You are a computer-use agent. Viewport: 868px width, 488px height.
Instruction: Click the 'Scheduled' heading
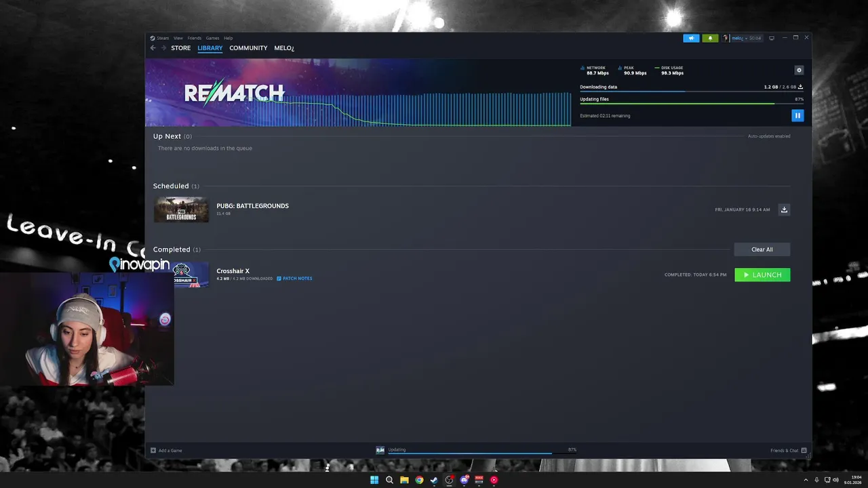pyautogui.click(x=171, y=186)
